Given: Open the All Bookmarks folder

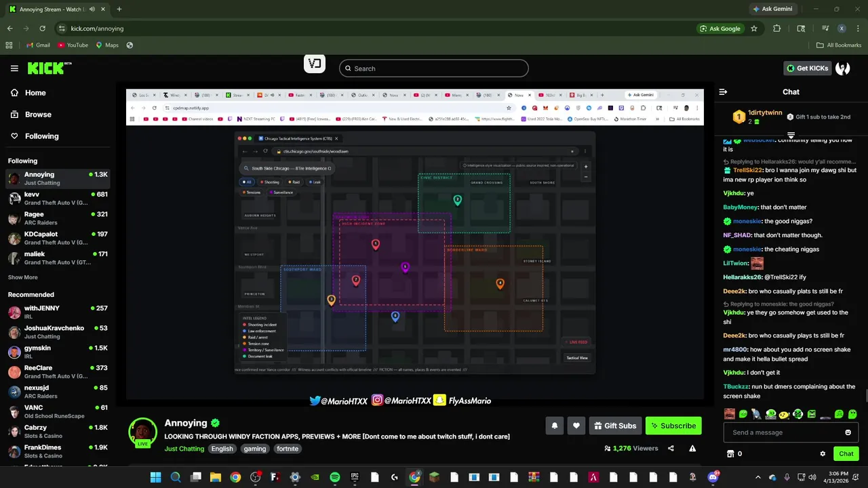Looking at the screenshot, I should [839, 45].
